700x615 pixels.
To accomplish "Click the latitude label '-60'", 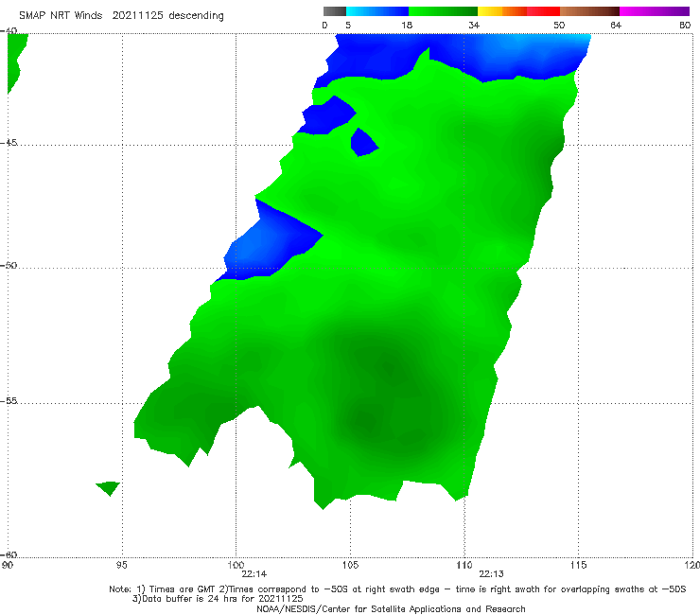I will [x=9, y=554].
